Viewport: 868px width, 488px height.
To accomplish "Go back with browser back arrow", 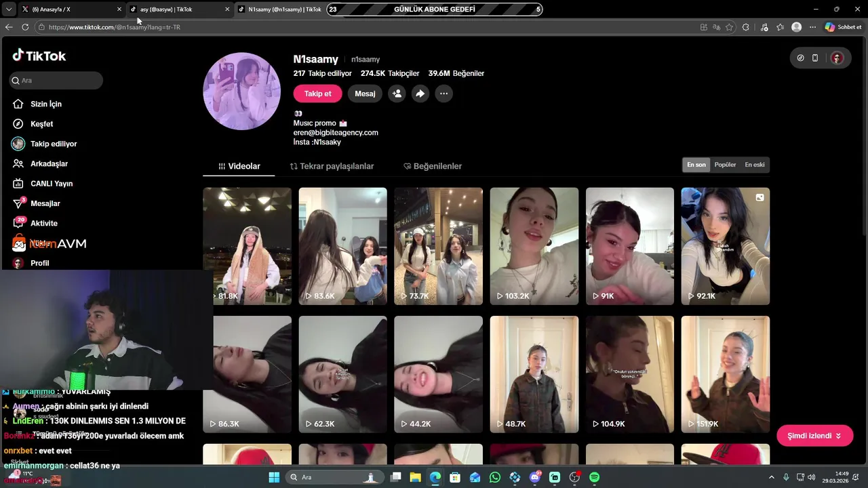I will pos(9,27).
